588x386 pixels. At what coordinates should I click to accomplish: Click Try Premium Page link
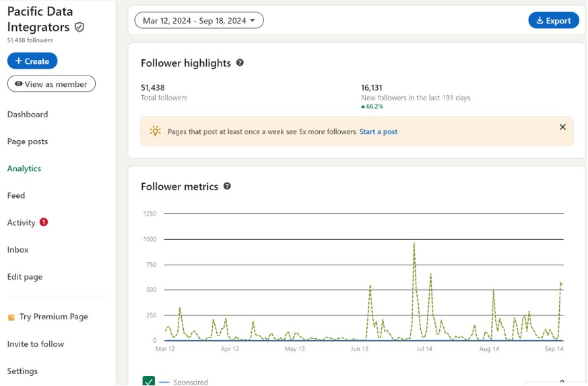pos(54,317)
